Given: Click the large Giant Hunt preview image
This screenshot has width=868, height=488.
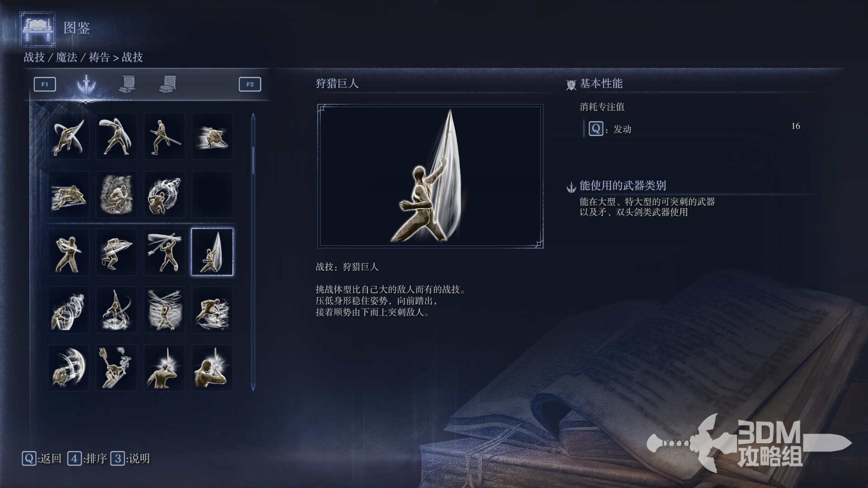Looking at the screenshot, I should click(430, 176).
